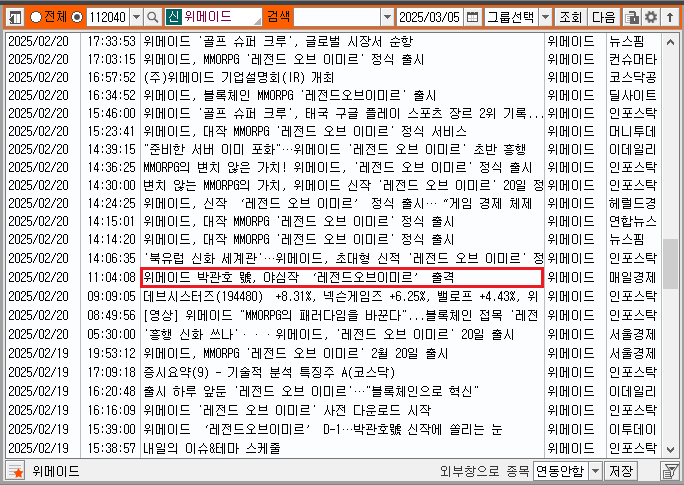Click the 저장 button
Viewport: 684px width, 485px height.
[621, 471]
